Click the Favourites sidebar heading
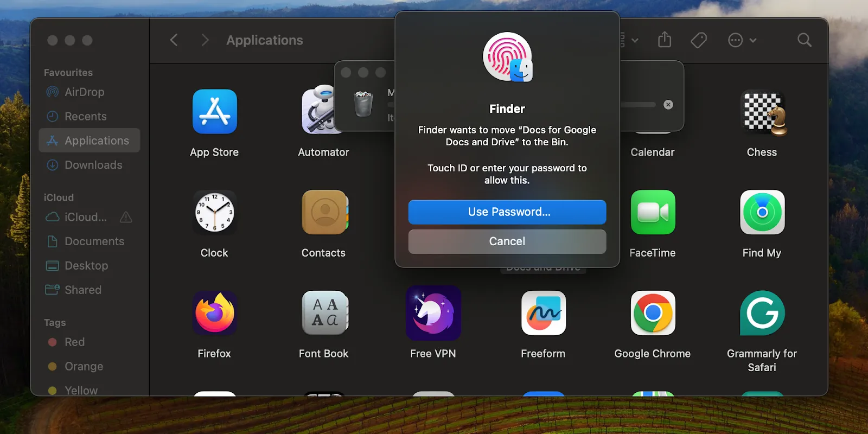The height and width of the screenshot is (434, 868). (x=68, y=73)
